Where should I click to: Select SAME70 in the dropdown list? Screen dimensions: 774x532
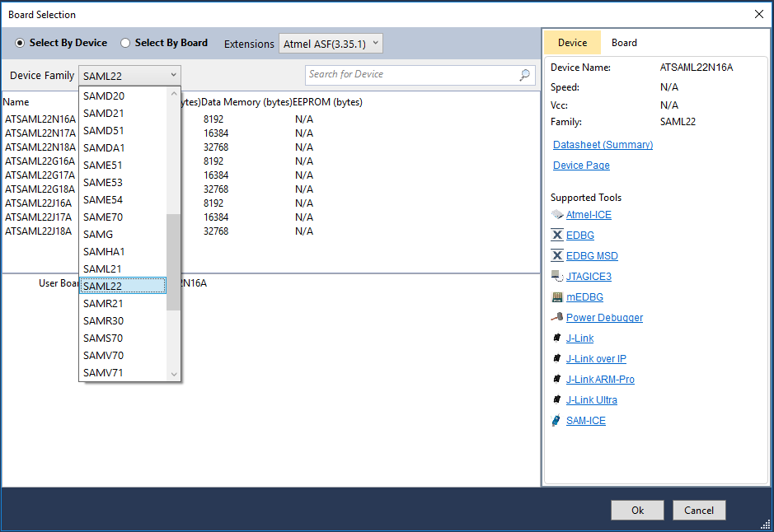pos(103,217)
